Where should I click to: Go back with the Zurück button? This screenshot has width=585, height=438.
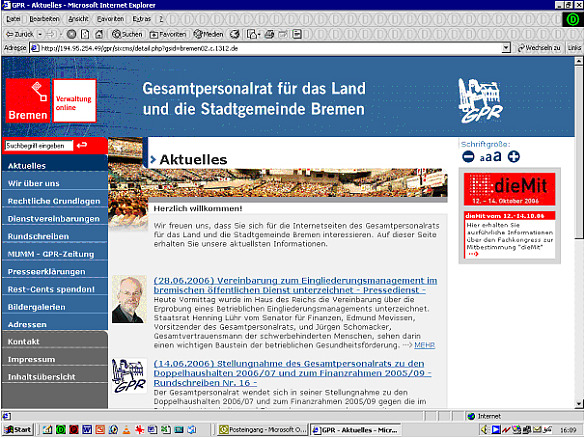coord(19,34)
